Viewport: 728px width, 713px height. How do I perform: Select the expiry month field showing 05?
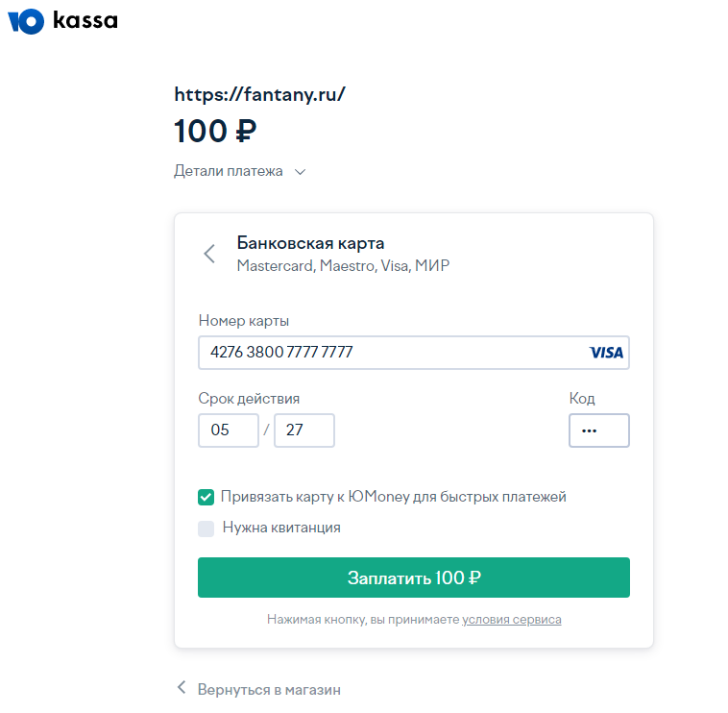click(228, 430)
